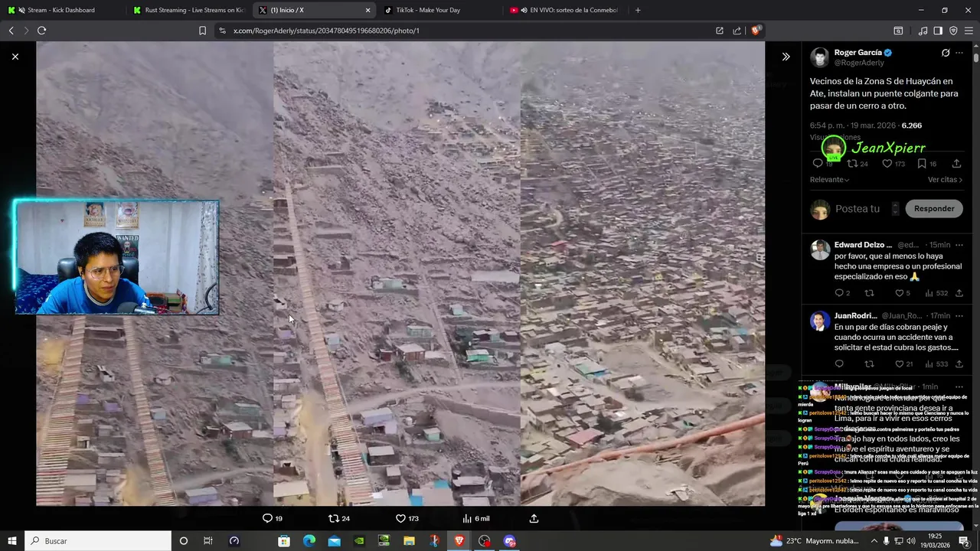980x551 pixels.
Task: Like the photo with 173 heart below image
Action: tap(400, 518)
